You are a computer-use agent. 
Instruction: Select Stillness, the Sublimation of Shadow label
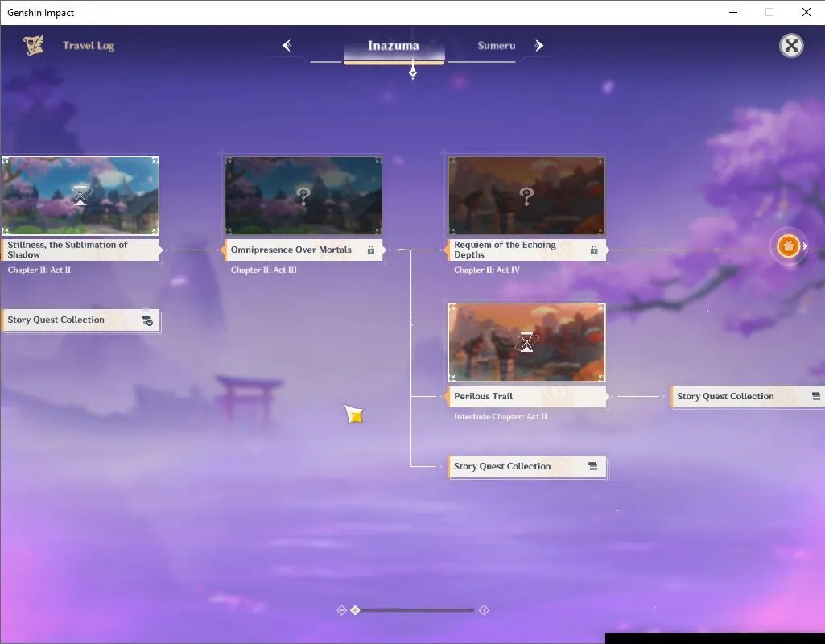[81, 250]
